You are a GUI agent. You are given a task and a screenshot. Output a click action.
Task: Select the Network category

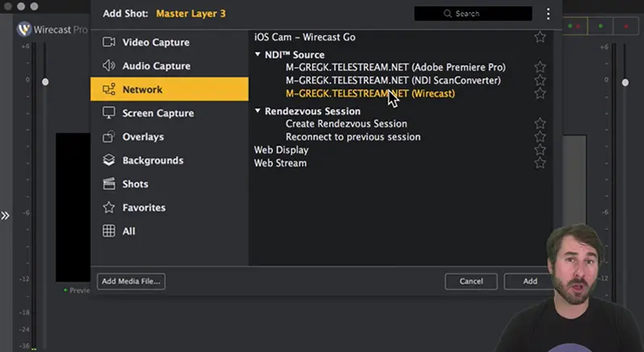[169, 89]
